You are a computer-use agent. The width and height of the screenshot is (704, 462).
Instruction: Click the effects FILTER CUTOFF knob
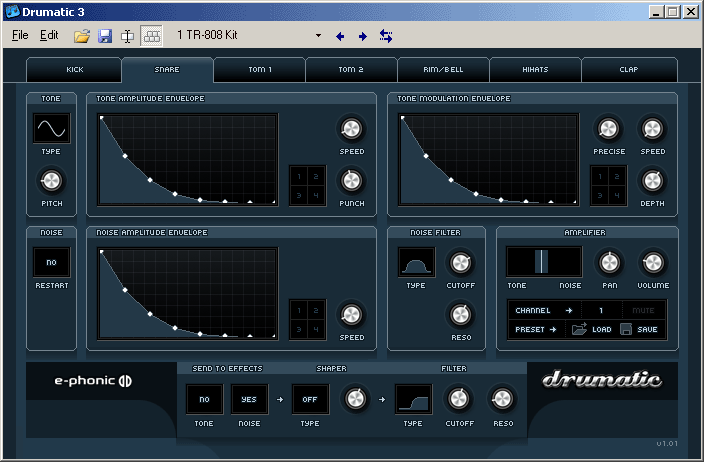click(x=458, y=399)
